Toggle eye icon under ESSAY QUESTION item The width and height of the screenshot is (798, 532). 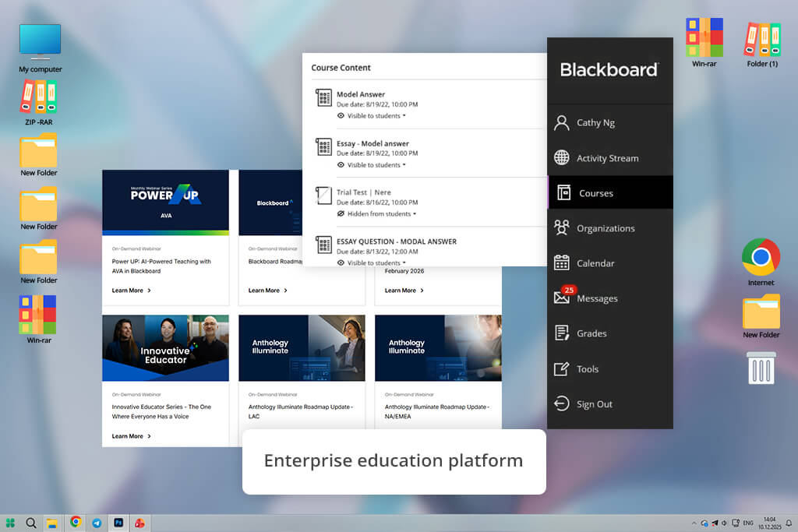pos(341,262)
